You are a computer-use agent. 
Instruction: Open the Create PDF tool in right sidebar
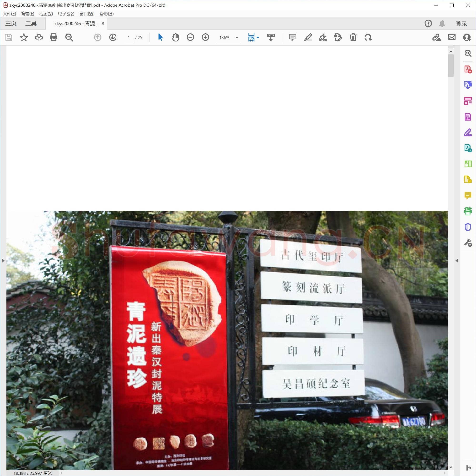click(468, 70)
